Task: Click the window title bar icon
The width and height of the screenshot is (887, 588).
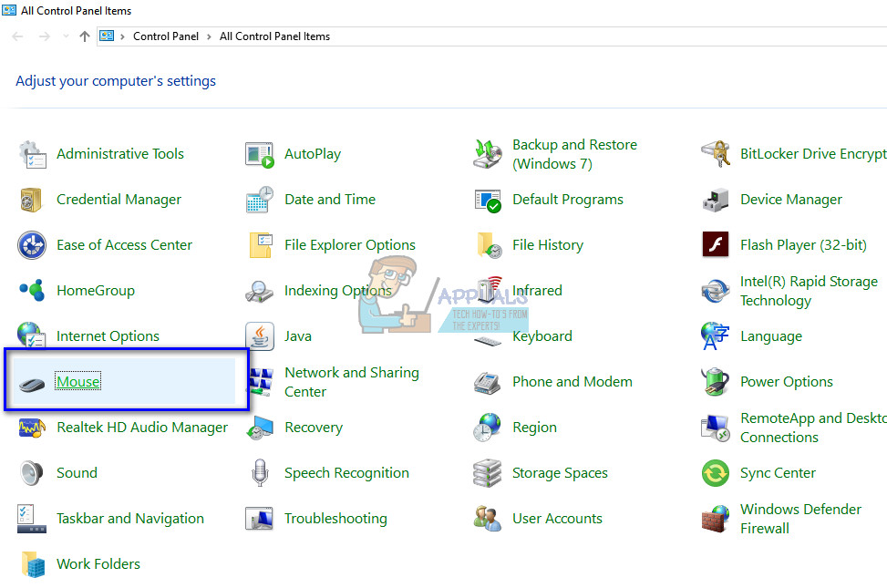Action: pyautogui.click(x=9, y=10)
